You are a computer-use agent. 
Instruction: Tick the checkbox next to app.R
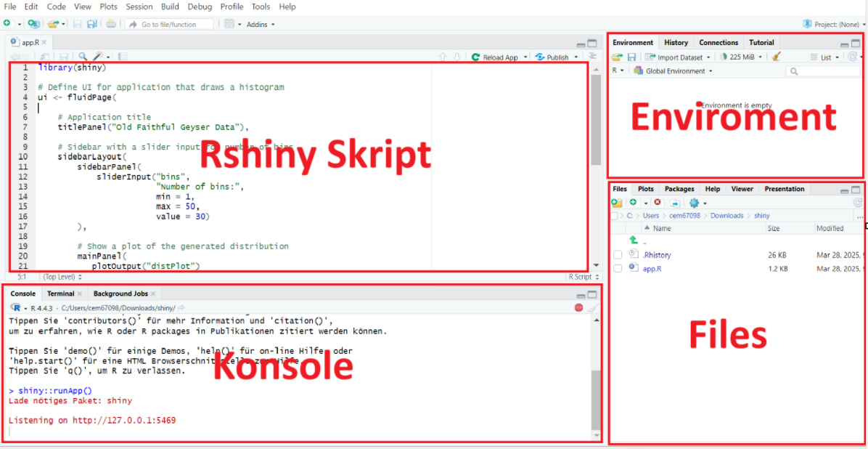[617, 268]
